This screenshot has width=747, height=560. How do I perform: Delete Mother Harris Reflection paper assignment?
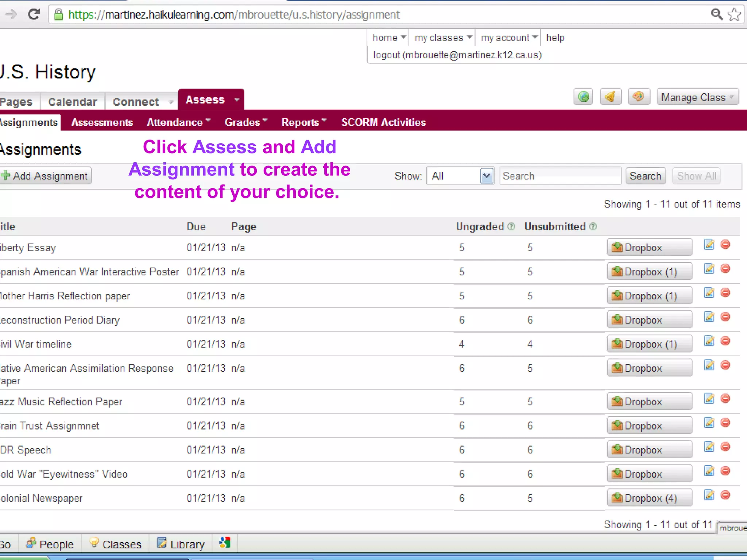point(725,293)
